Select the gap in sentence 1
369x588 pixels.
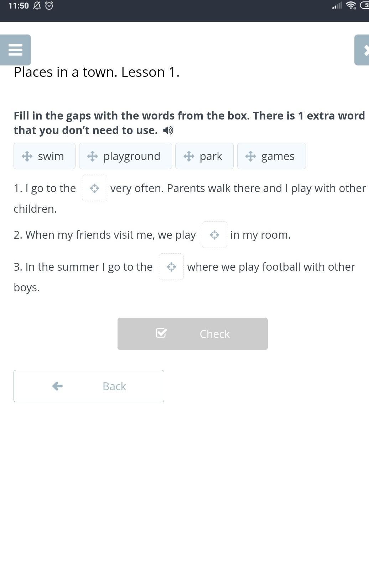[94, 188]
